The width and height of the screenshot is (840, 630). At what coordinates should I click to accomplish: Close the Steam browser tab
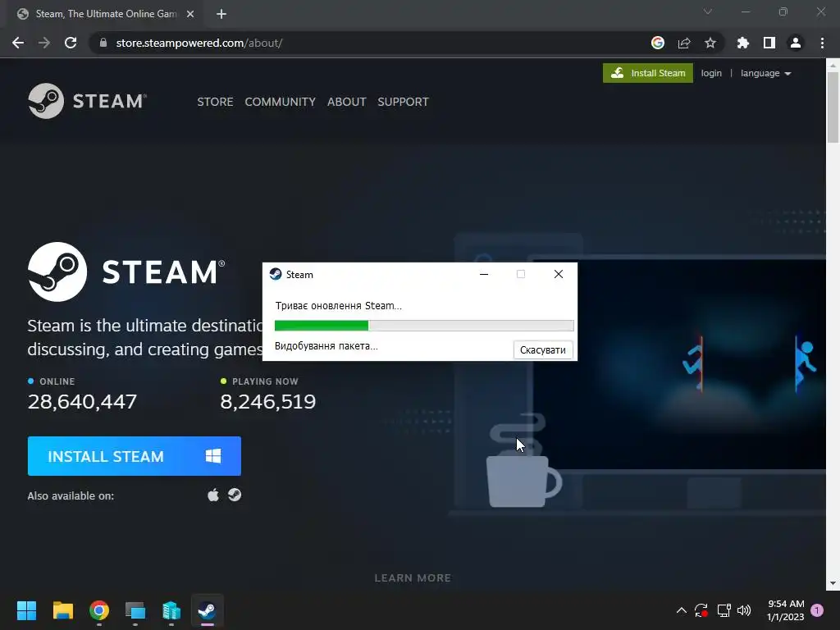[x=190, y=14]
